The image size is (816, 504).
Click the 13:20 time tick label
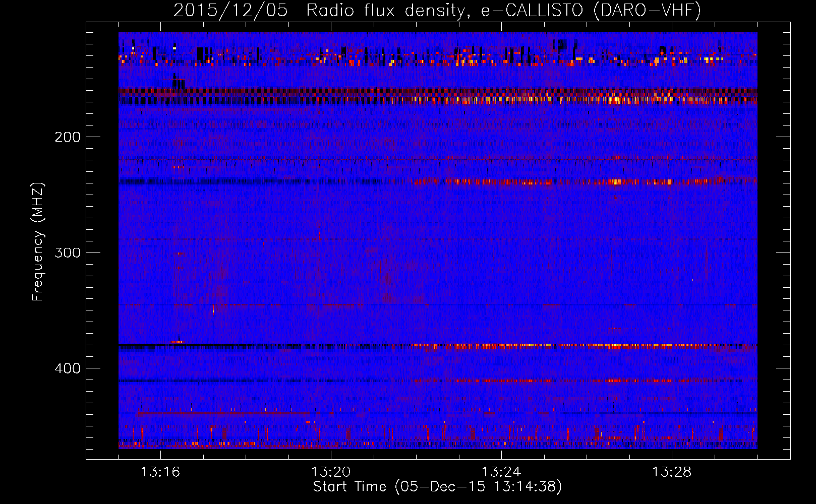331,472
